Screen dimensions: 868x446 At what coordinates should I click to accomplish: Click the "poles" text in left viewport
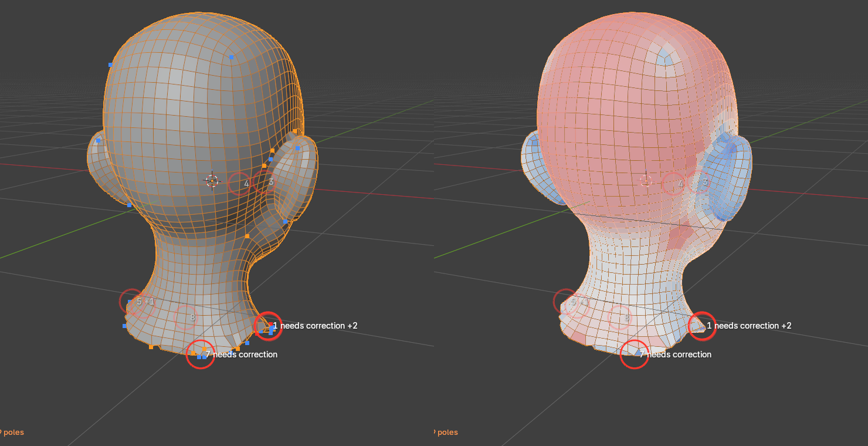[x=13, y=433]
